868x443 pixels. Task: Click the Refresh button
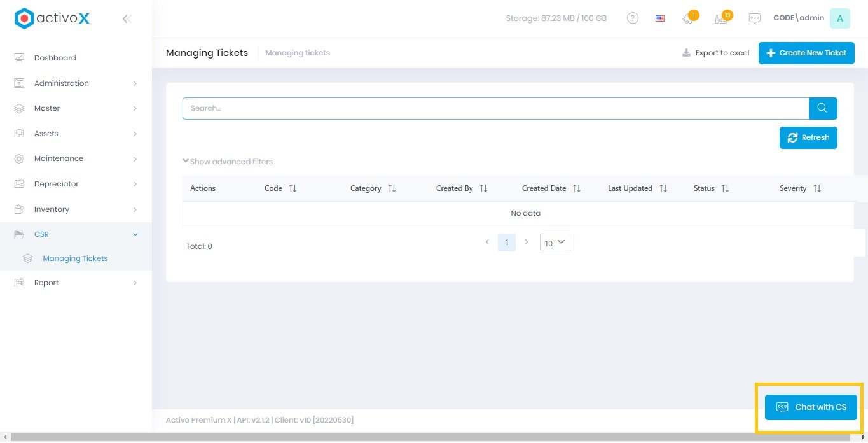808,137
